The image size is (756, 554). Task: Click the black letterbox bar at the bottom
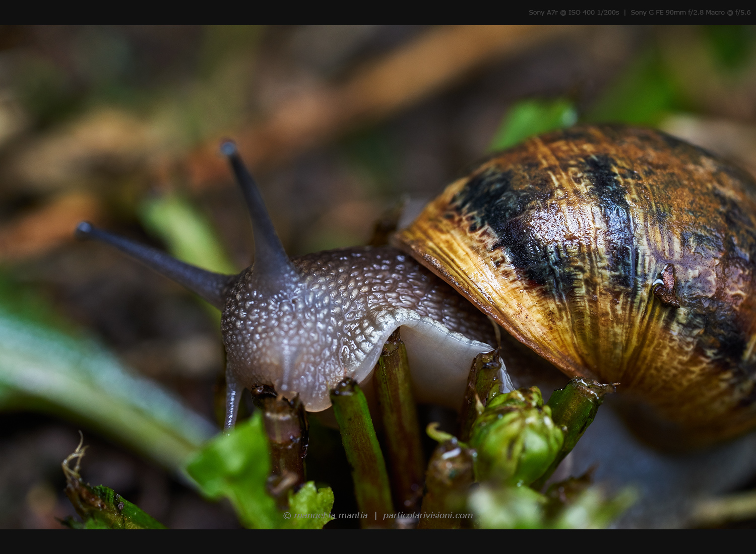point(378,542)
